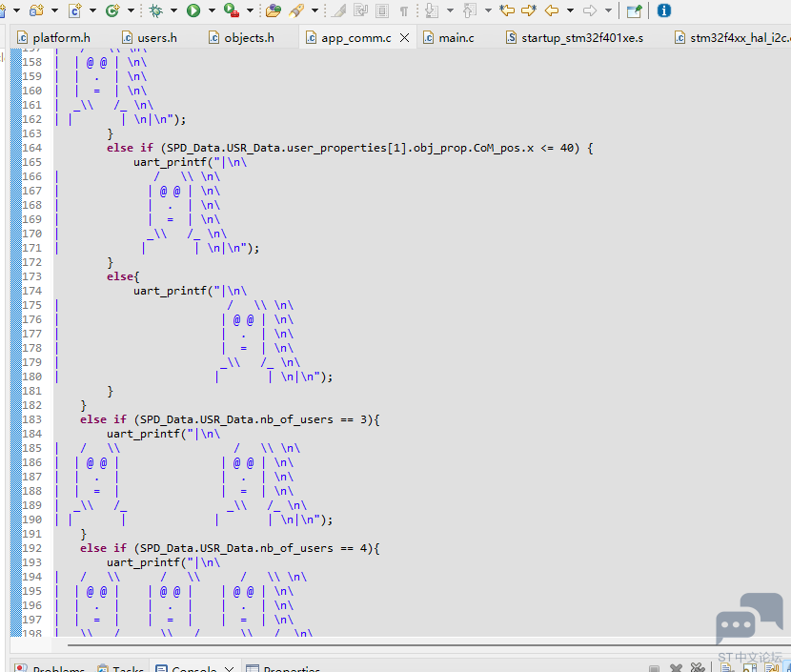
Task: Click the back navigation yellow arrow
Action: [x=551, y=10]
